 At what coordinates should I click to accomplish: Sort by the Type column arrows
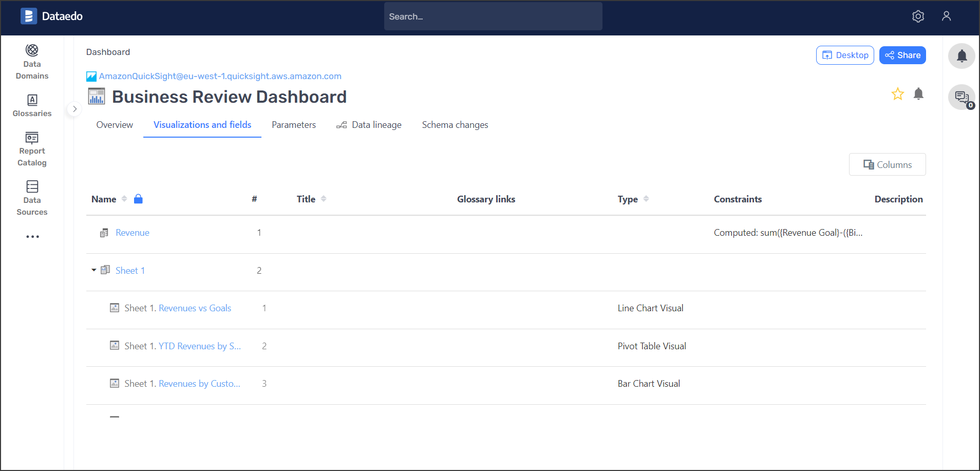646,199
